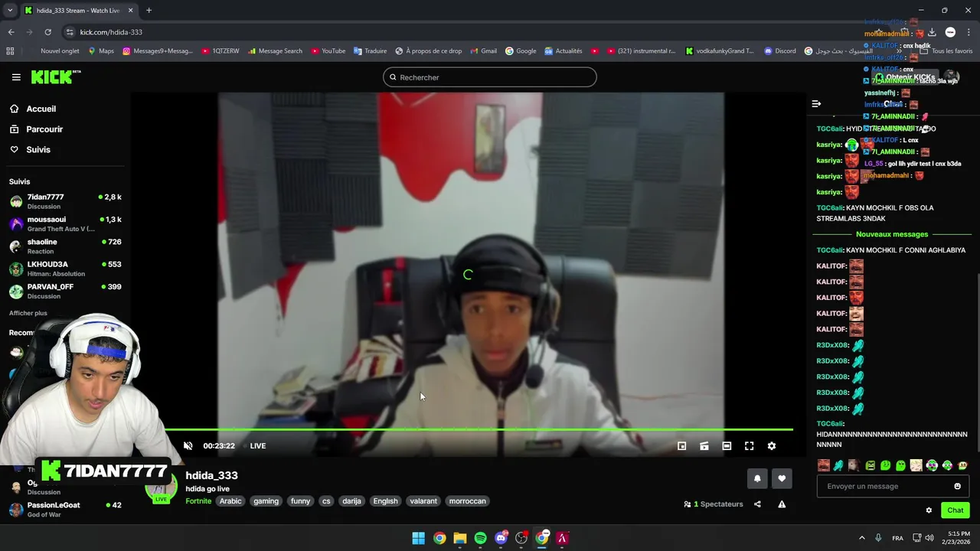Select the morroccan tag

click(x=467, y=501)
